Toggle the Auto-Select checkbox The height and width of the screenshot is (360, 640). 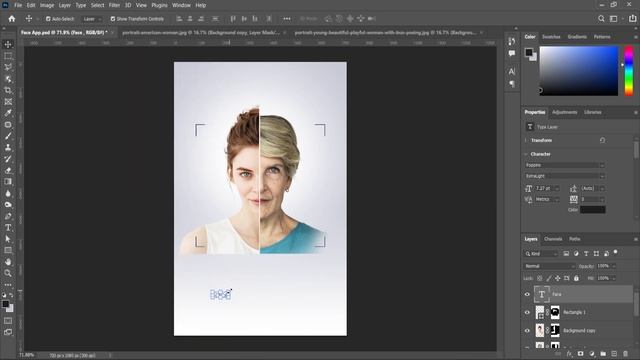point(48,19)
